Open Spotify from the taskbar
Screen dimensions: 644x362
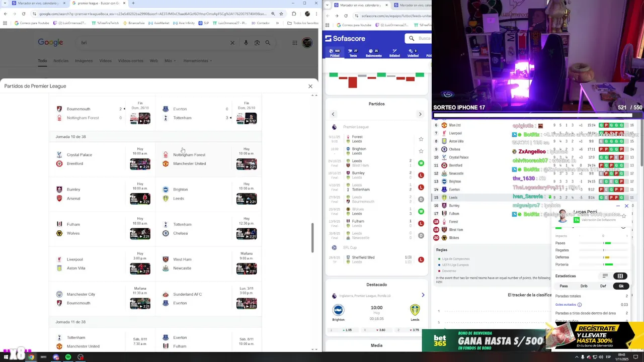(68, 357)
